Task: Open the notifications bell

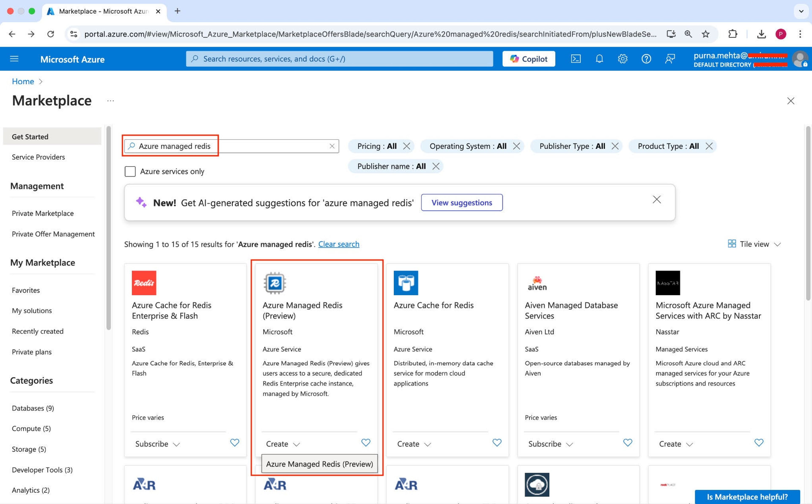Action: tap(599, 59)
